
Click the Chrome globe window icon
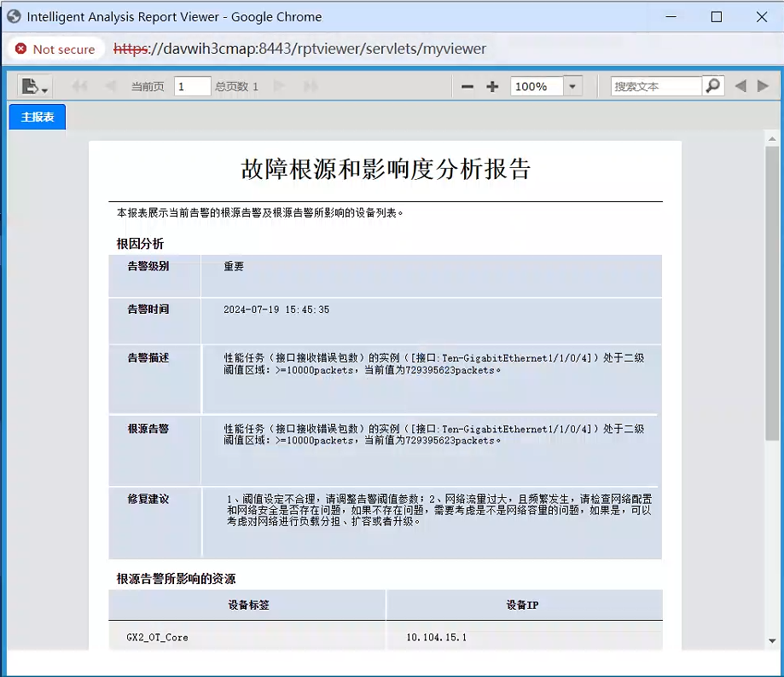click(14, 16)
